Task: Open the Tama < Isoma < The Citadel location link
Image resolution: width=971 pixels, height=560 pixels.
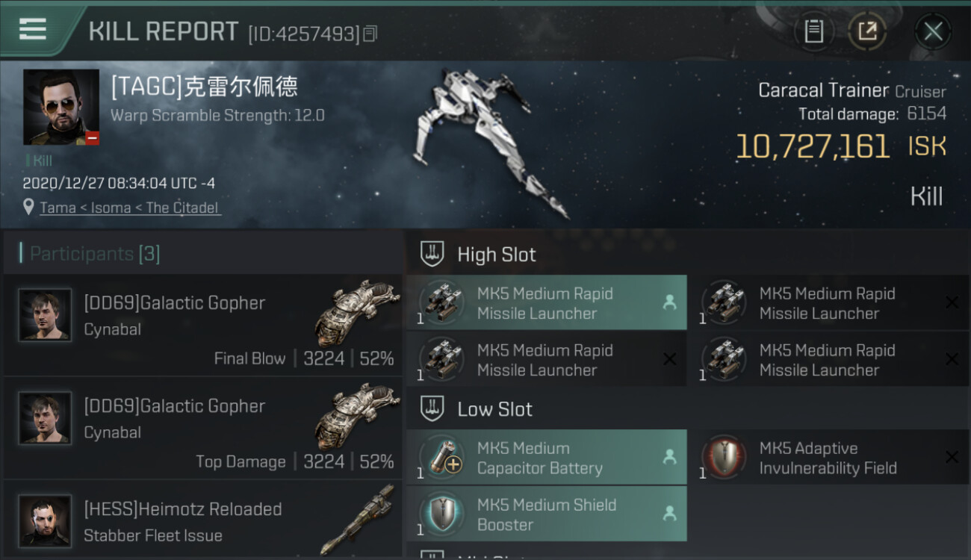Action: pyautogui.click(x=129, y=208)
